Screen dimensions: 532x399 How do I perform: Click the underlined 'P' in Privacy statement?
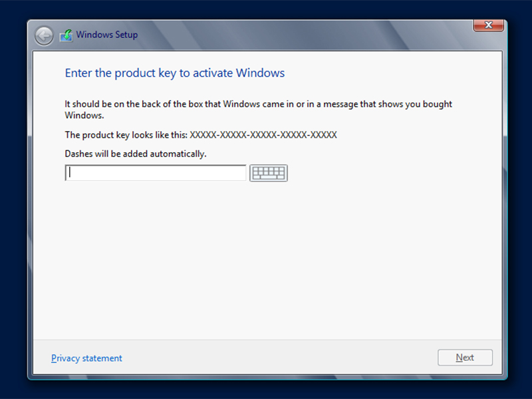coord(54,358)
